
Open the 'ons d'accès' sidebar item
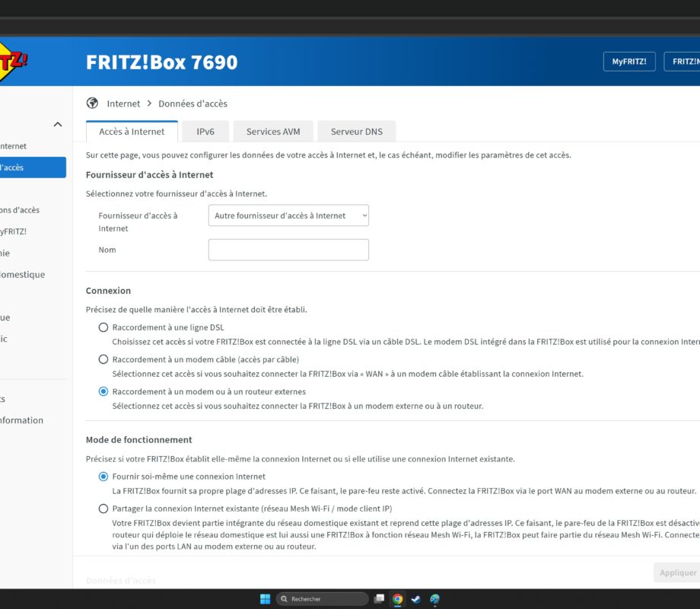(x=20, y=210)
